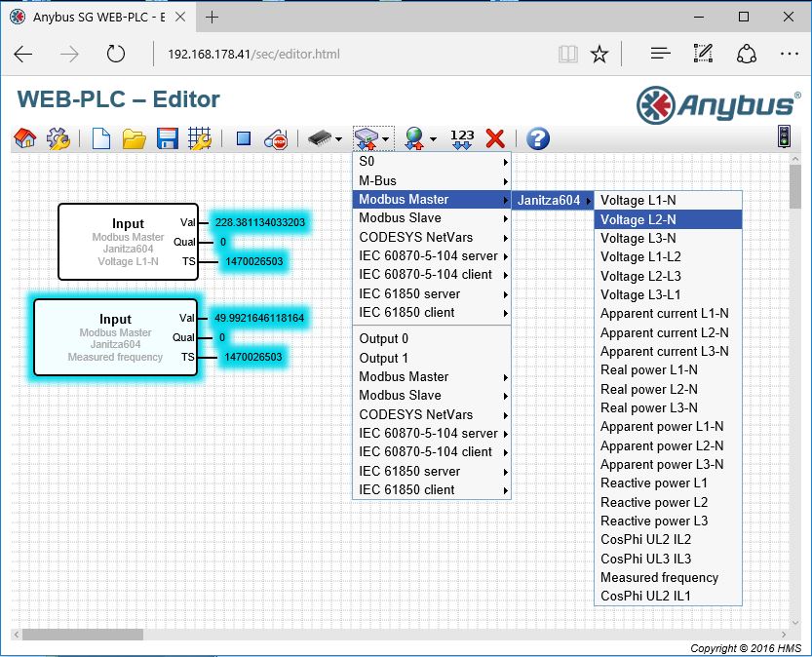Choose CosPhi UL3 IL3 datapoint
This screenshot has height=657, width=812.
click(668, 559)
